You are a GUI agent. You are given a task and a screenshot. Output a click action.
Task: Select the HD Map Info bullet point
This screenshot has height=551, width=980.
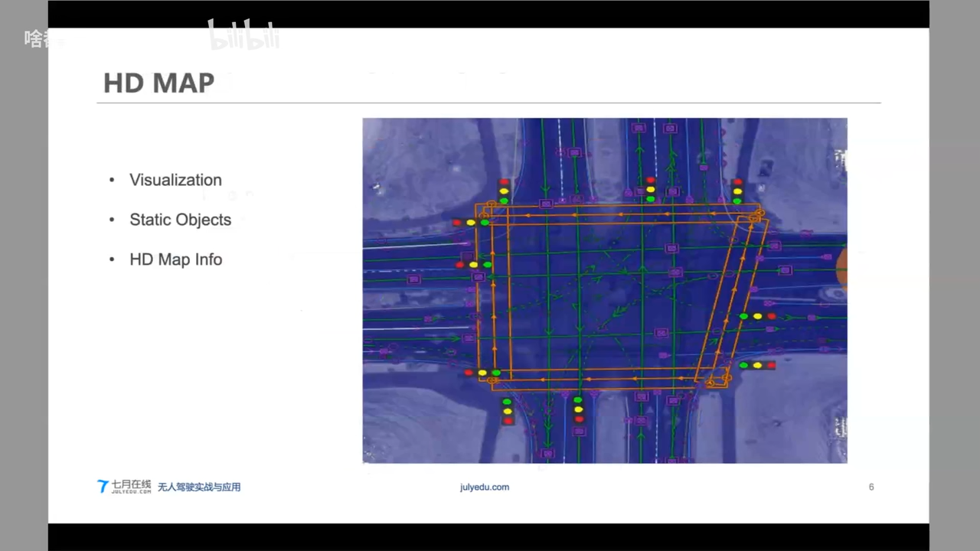[175, 259]
